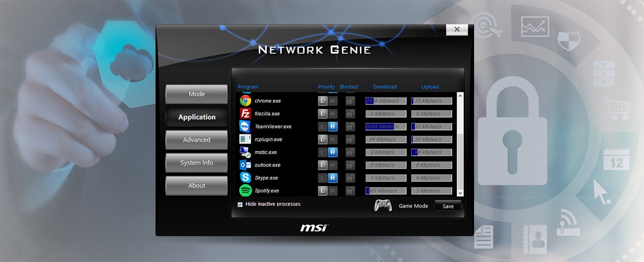Click the Spotify.exe download rate bar
644x262 pixels.
click(386, 191)
